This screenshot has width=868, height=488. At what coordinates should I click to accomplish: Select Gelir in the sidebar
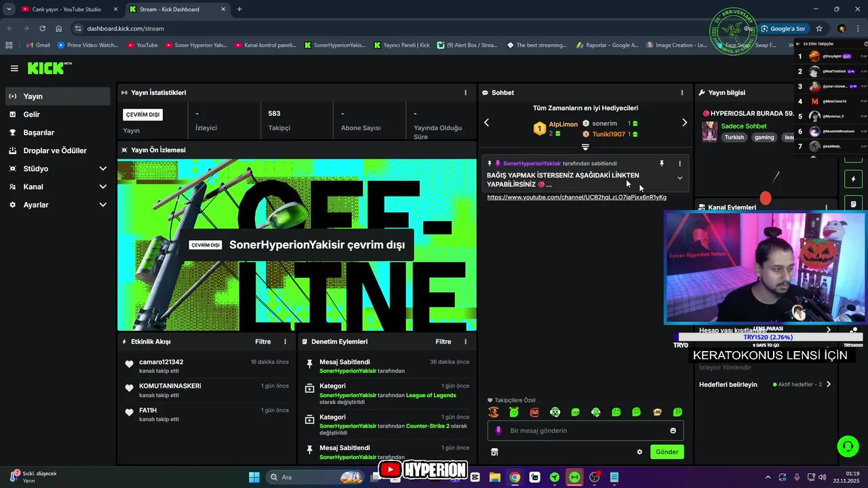(x=58, y=115)
